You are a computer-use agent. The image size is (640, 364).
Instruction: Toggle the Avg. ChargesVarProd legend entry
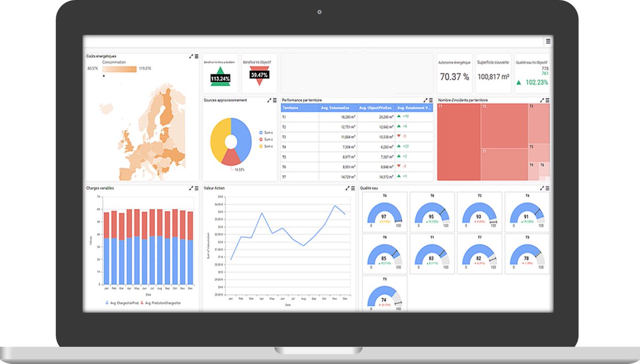point(122,303)
